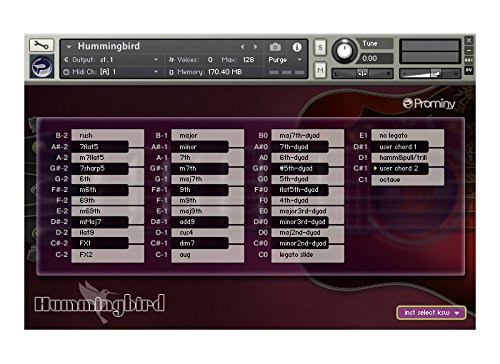Select the 7th-dyad keyswitch on A#0
Viewport: 500px width, 364px height.
click(300, 147)
